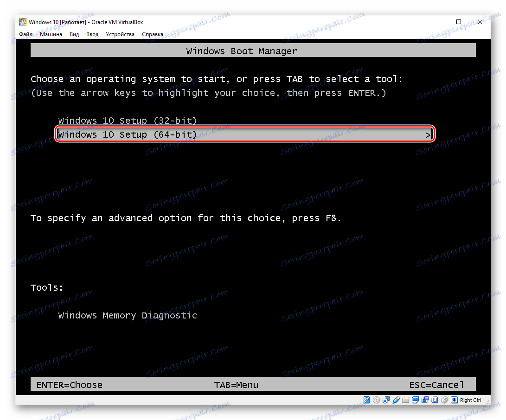506x420 pixels.
Task: Click the host key arrow icon
Action: click(455, 400)
